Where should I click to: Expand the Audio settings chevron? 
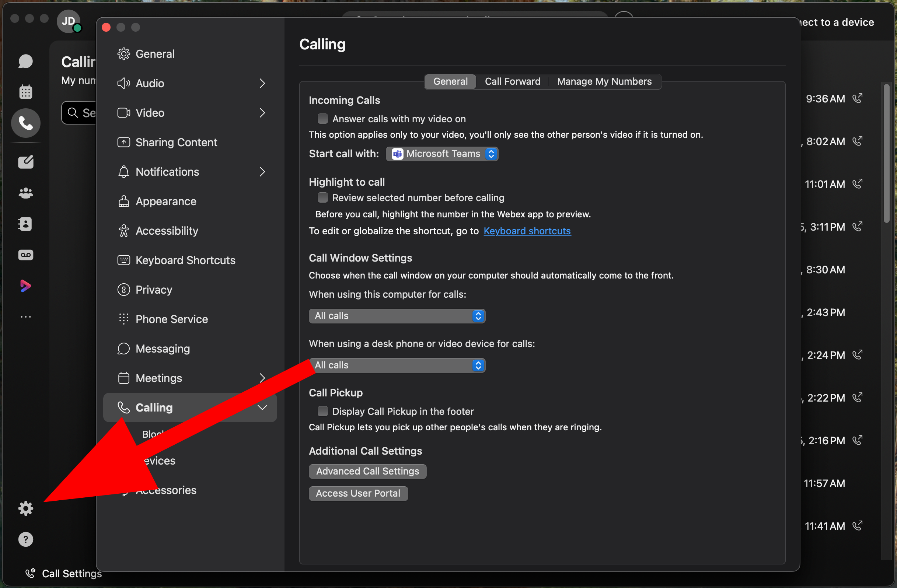(x=262, y=84)
